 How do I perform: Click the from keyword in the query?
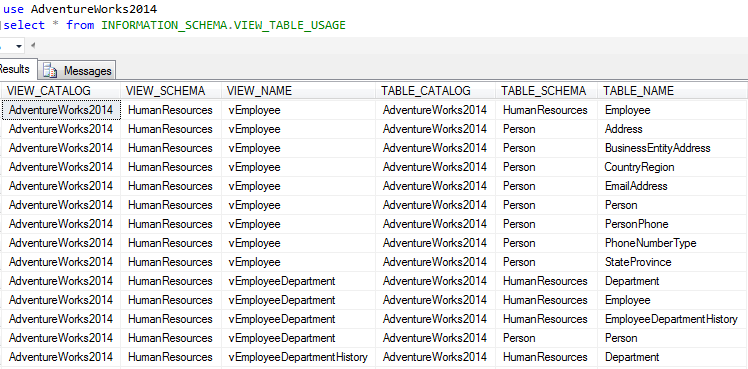tap(80, 25)
